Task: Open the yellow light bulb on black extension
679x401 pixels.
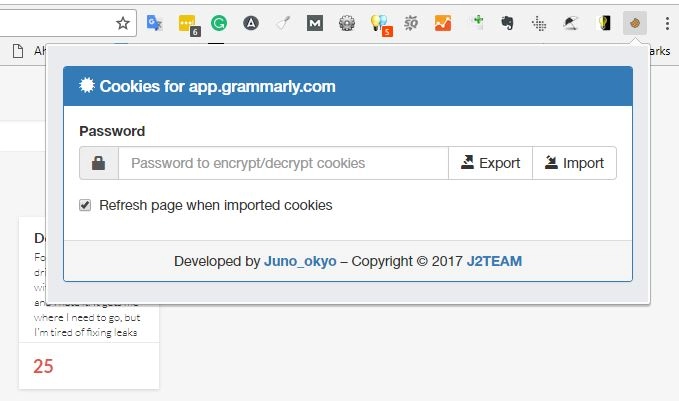Action: [x=604, y=23]
